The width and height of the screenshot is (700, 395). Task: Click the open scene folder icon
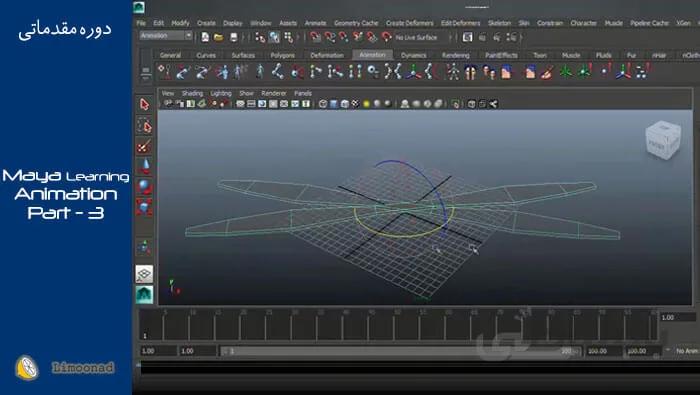click(x=218, y=37)
